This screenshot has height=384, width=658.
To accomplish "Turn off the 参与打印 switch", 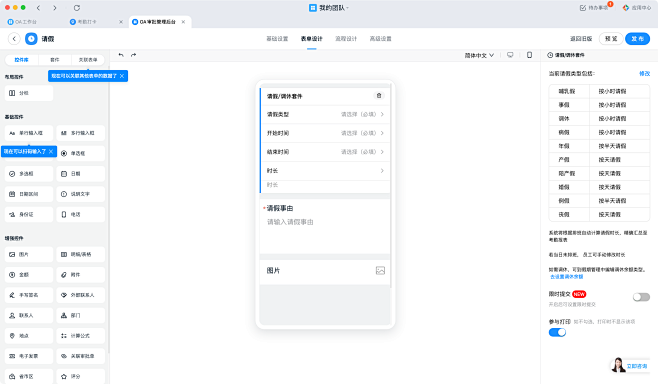I will [x=557, y=332].
